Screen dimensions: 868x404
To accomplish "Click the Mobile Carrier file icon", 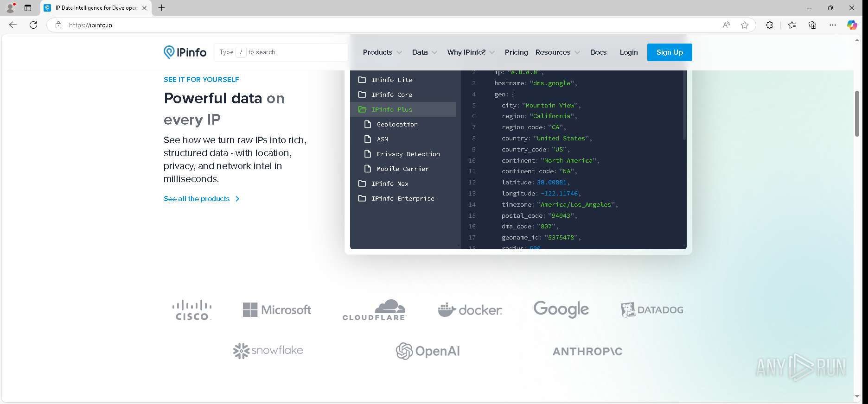I will pos(368,169).
